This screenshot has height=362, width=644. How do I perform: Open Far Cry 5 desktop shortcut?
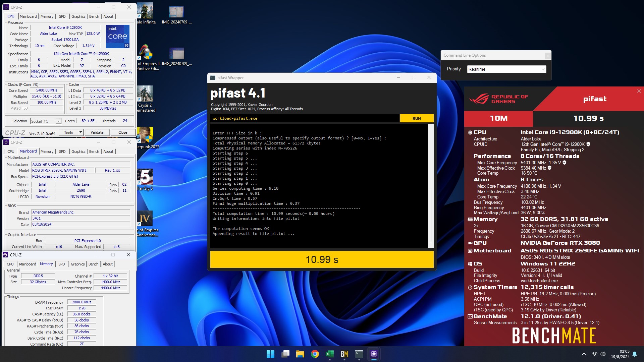145,180
